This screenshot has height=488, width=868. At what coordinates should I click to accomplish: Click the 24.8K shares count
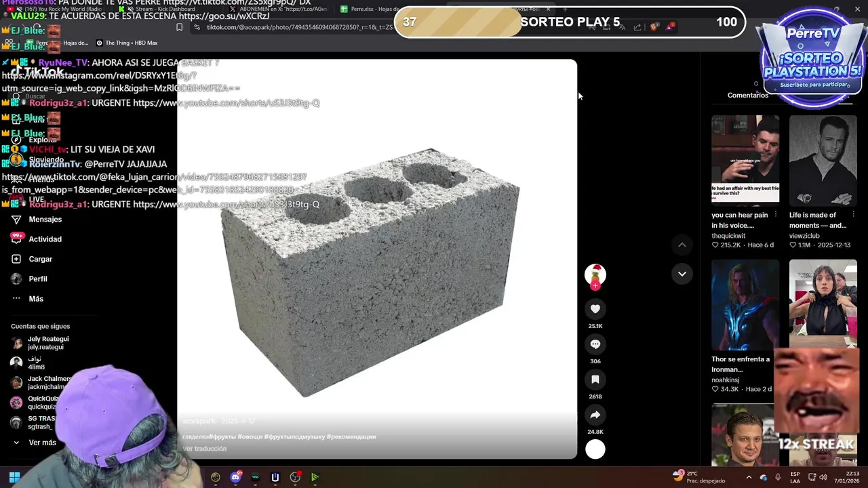tap(595, 432)
